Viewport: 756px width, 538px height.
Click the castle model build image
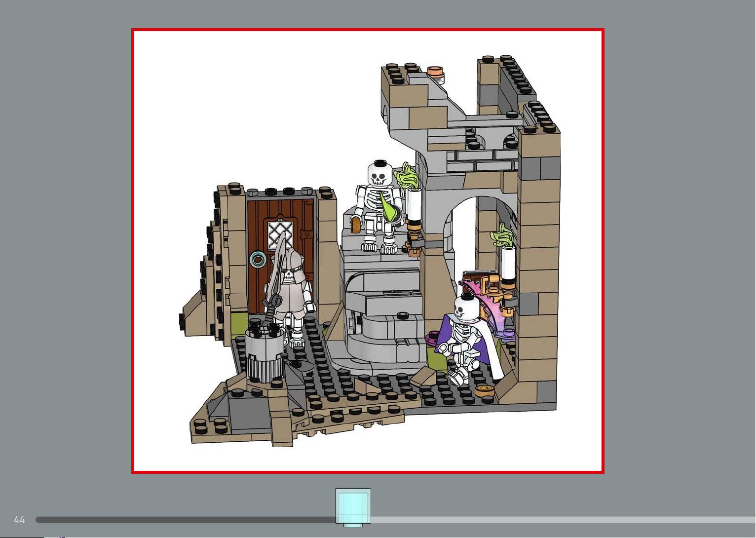368,251
